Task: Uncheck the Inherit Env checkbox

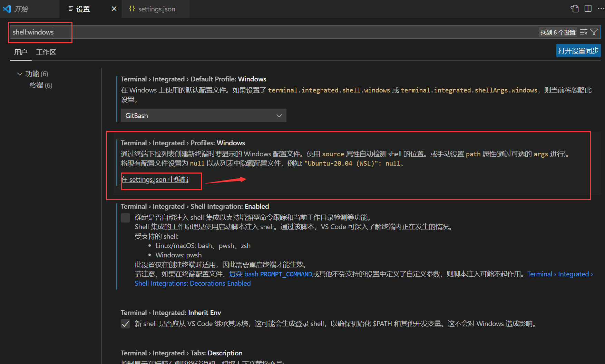Action: tap(126, 324)
